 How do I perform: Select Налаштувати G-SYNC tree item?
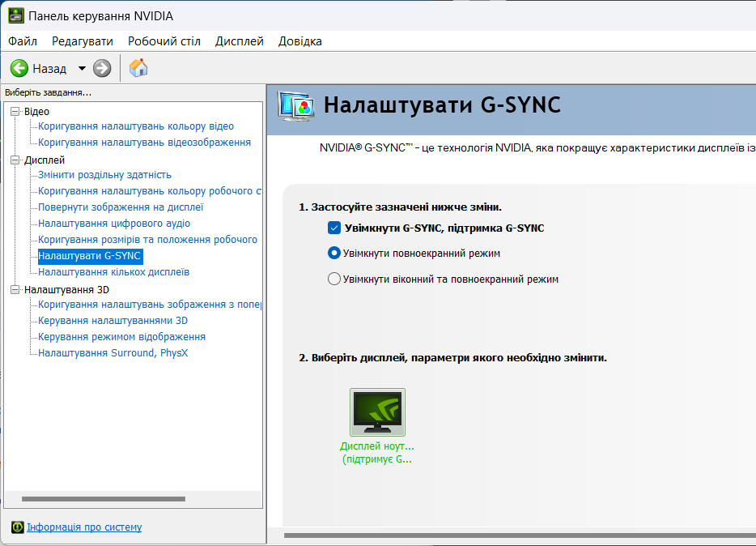pyautogui.click(x=90, y=256)
